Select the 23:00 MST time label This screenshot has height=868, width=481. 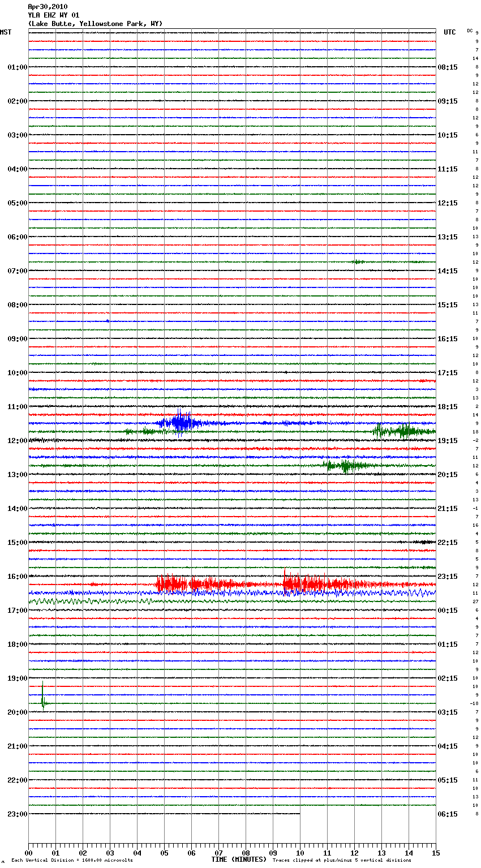pos(17,814)
